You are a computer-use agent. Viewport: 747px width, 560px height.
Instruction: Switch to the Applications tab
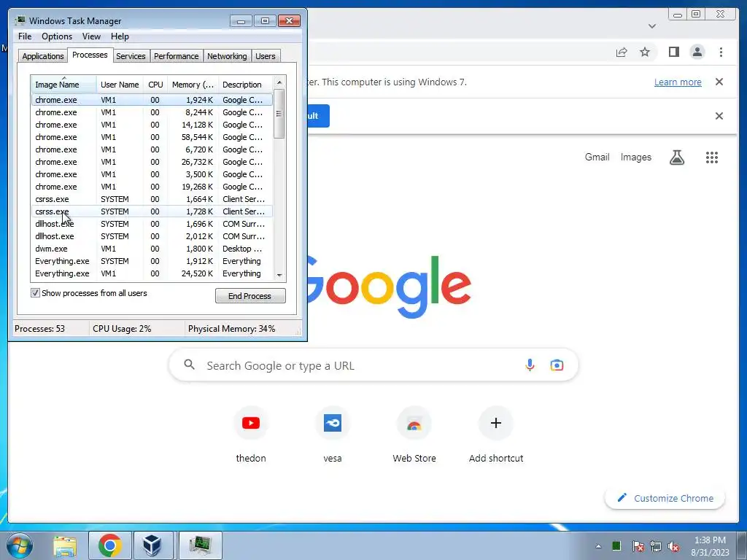point(43,56)
